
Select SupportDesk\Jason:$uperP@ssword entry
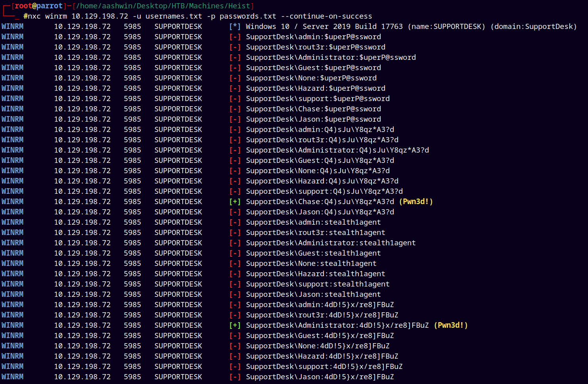click(313, 119)
